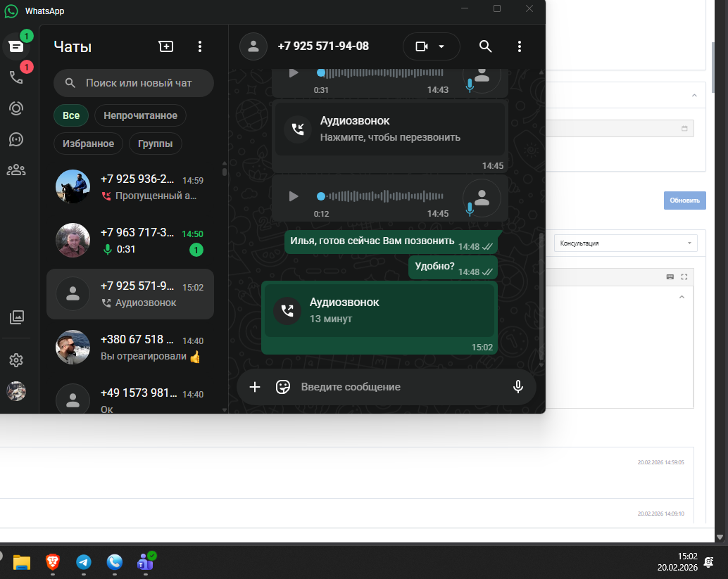Open the Status updates icon
This screenshot has height=579, width=728.
16,108
